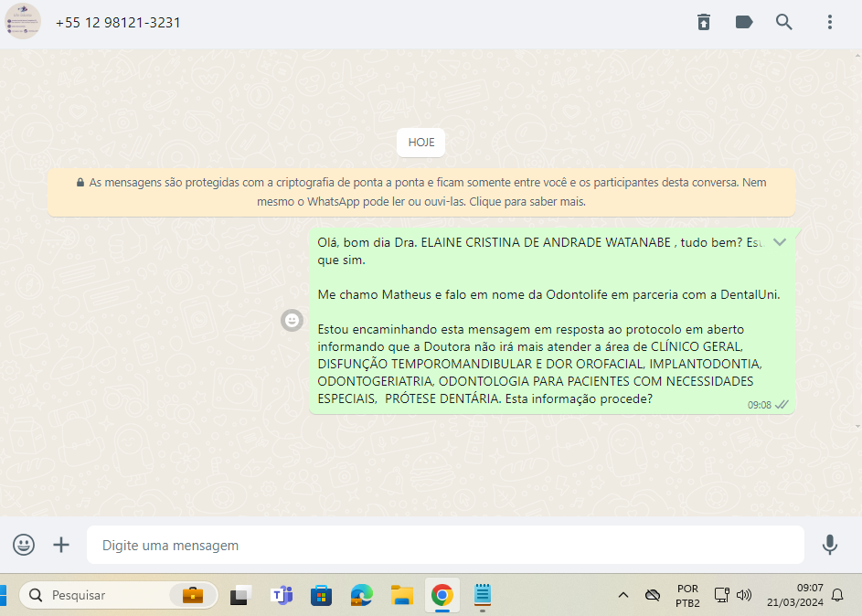862x616 pixels.
Task: React to message with emoji button
Action: (x=292, y=320)
